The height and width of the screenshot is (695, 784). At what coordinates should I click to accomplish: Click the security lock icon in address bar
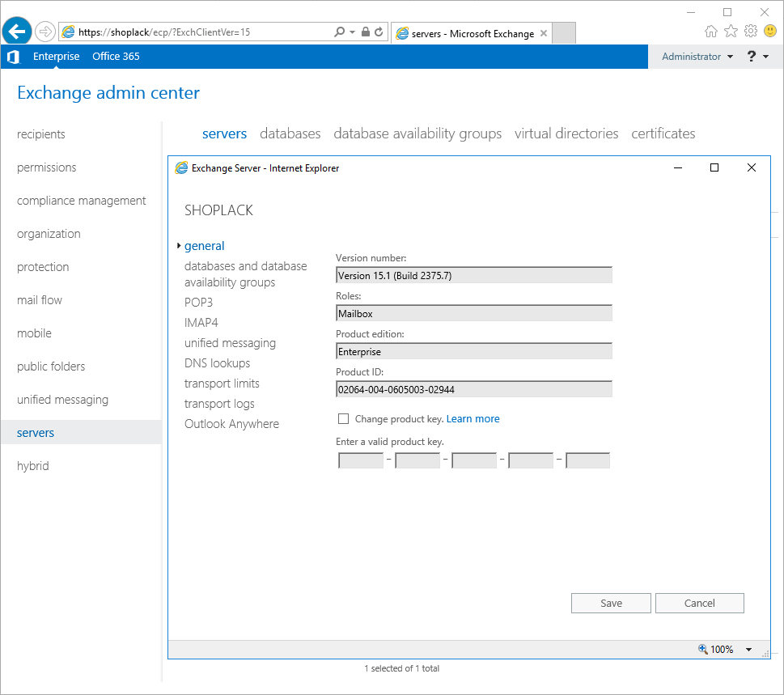(x=366, y=32)
